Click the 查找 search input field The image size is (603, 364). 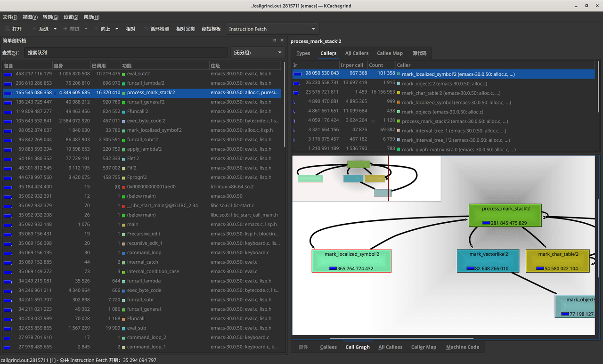coord(125,53)
